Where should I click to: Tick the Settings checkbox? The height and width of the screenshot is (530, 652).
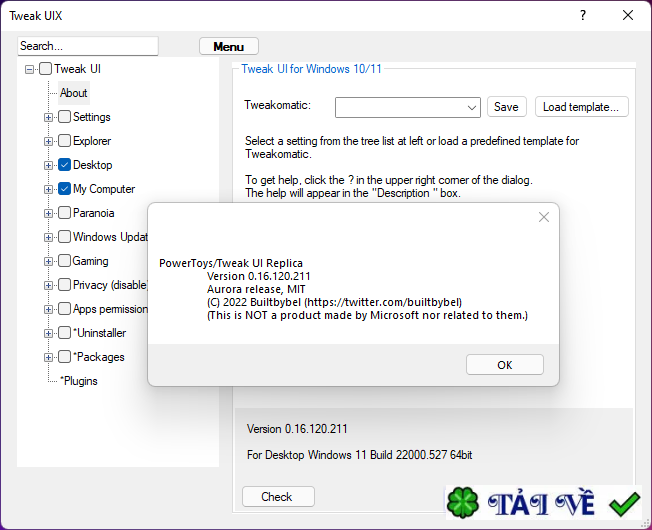(x=64, y=117)
